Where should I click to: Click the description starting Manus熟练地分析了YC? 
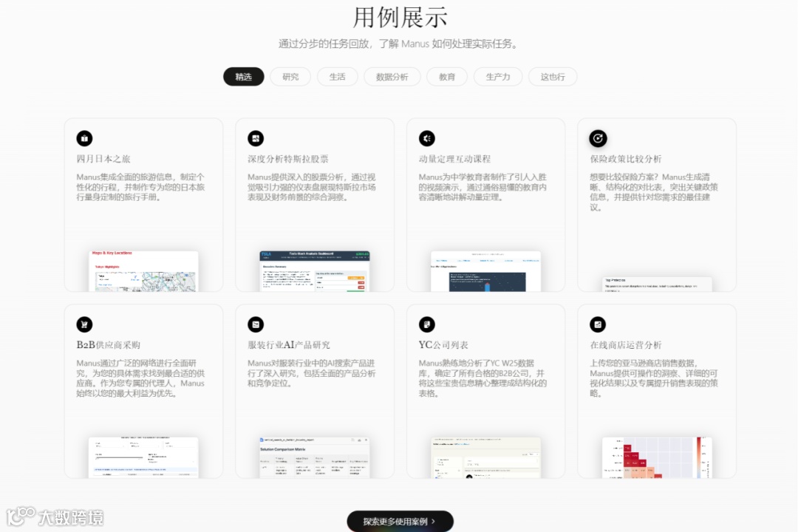[x=482, y=378]
